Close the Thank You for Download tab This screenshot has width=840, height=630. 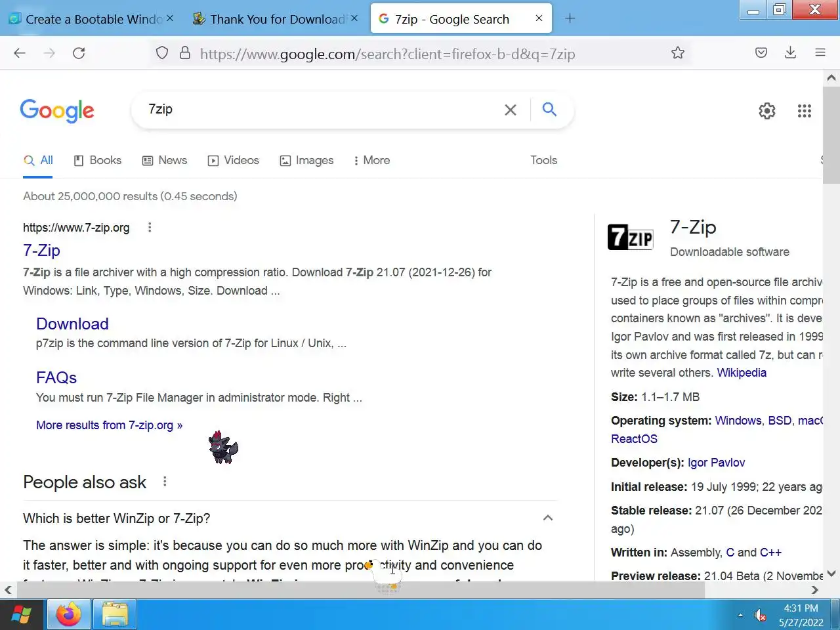[x=354, y=18]
